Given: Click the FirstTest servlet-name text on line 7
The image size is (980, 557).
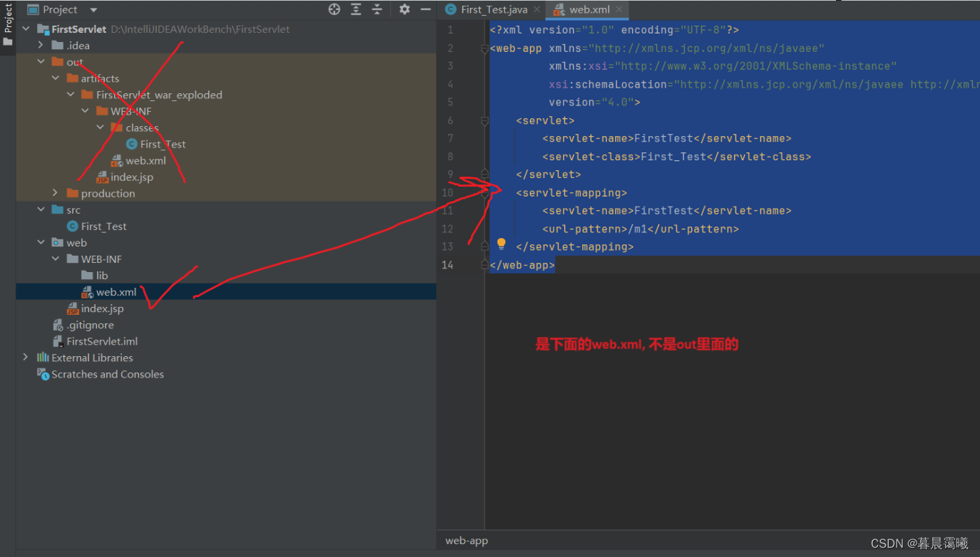Looking at the screenshot, I should click(664, 138).
